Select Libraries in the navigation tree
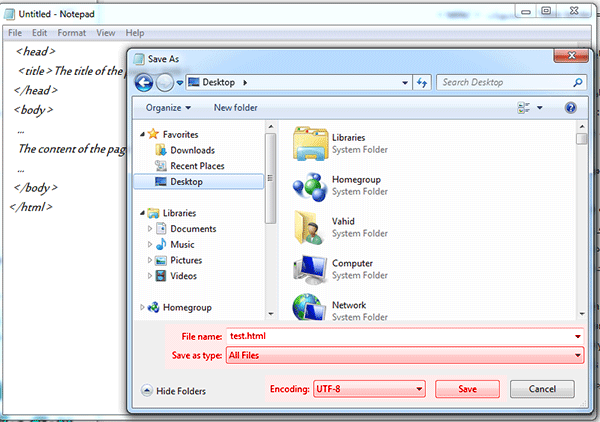 tap(172, 213)
